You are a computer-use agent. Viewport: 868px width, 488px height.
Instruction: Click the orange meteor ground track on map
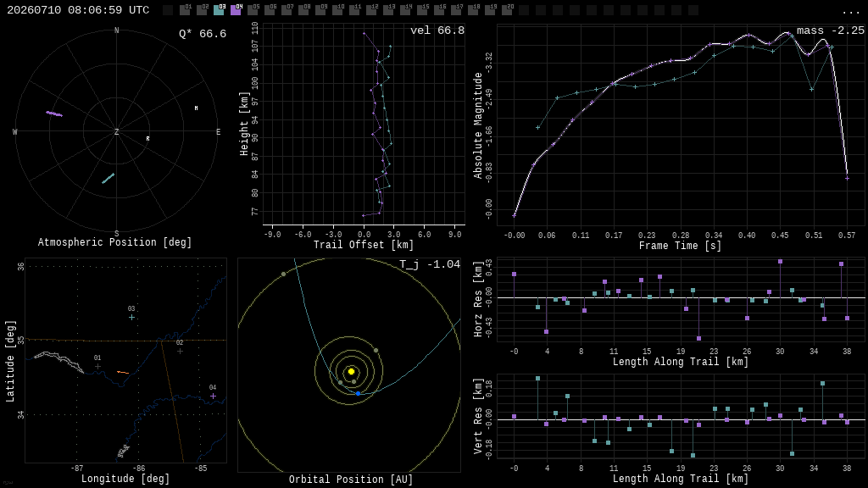123,373
